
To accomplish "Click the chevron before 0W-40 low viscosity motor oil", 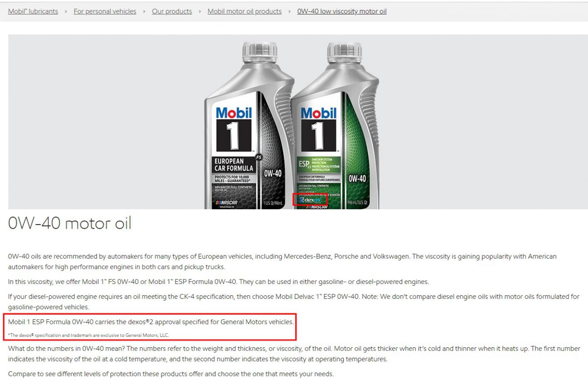I will point(289,11).
